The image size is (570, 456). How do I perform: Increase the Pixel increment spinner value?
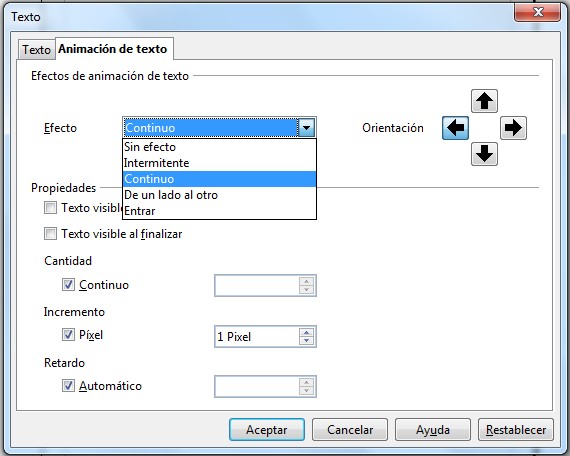pos(306,332)
